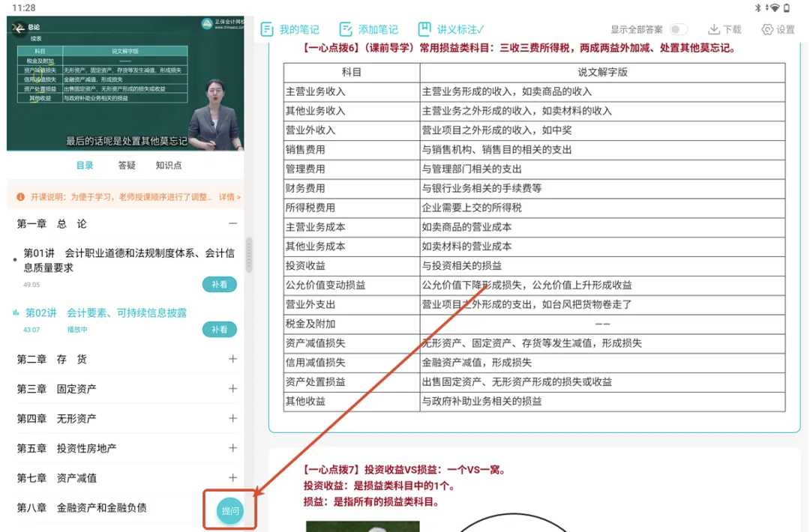Click 财务费用 table cell
Image resolution: width=810 pixels, height=532 pixels.
coord(351,188)
